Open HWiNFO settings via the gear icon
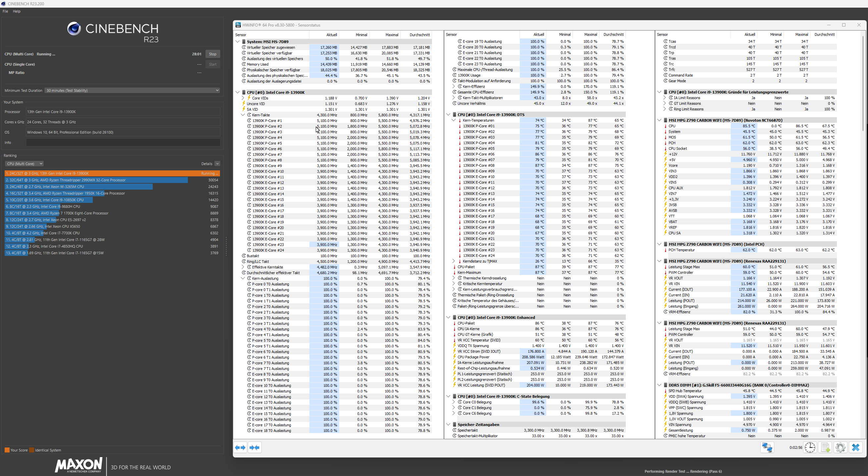 [x=840, y=447]
